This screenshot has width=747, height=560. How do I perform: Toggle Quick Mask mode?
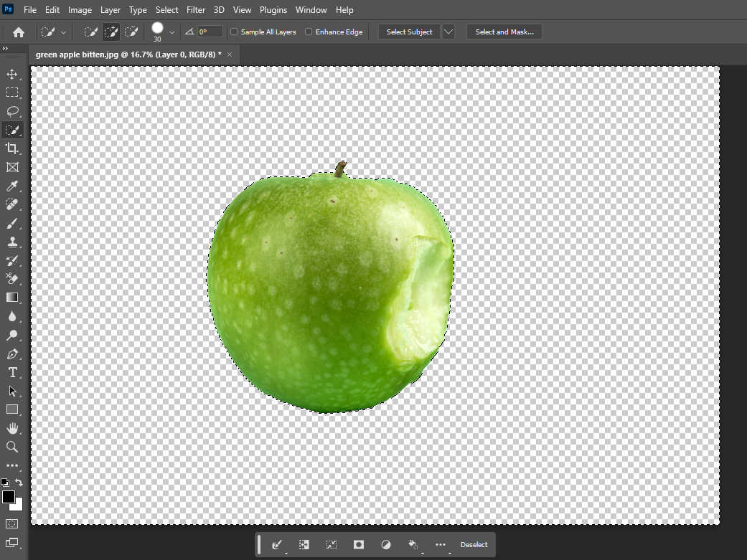[x=12, y=524]
